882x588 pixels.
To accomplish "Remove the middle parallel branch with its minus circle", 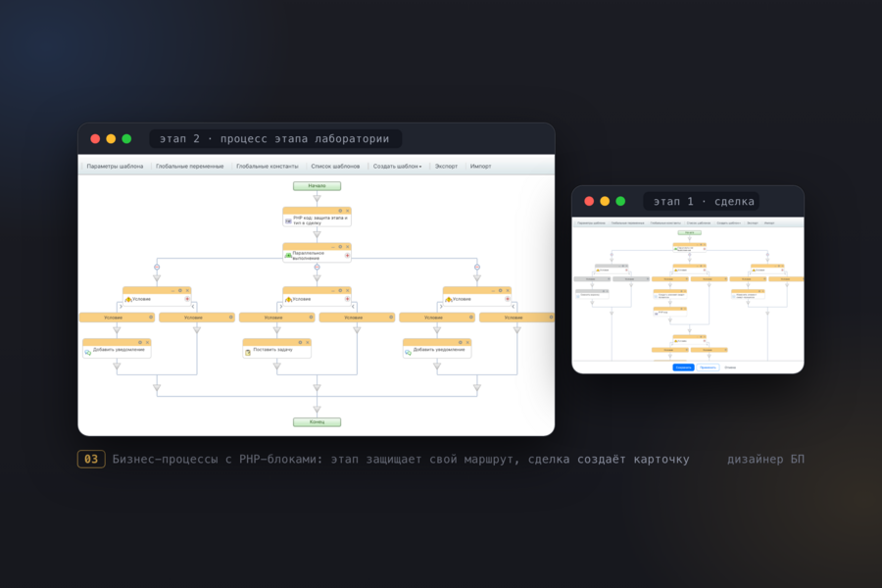I will point(317,268).
